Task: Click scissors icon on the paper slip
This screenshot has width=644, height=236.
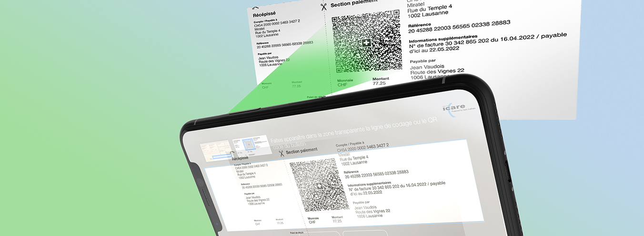Action: (x=323, y=7)
